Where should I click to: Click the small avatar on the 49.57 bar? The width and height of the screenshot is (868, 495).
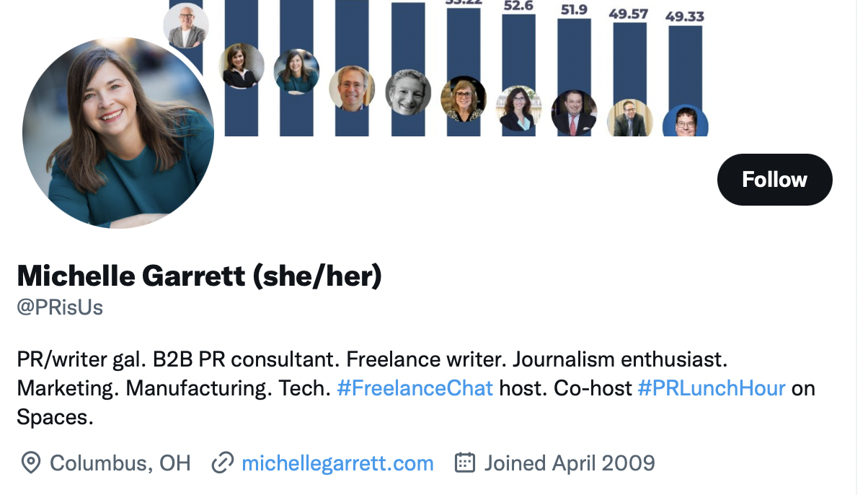click(629, 118)
